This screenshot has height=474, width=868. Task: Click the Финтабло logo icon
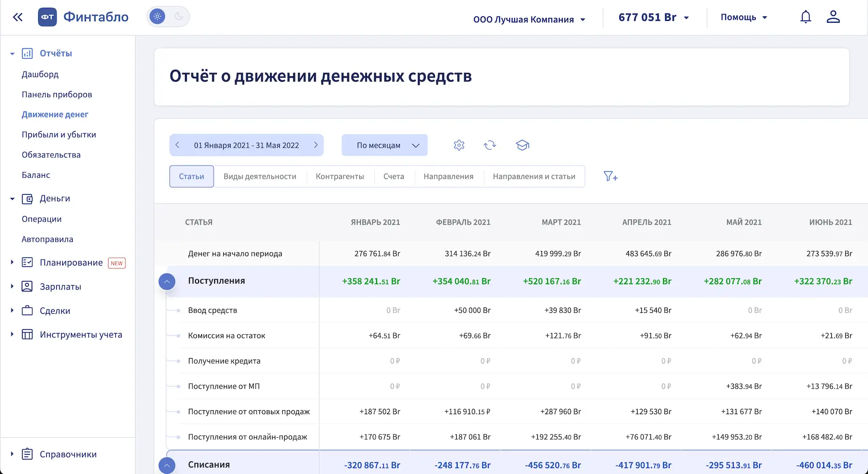(x=47, y=17)
